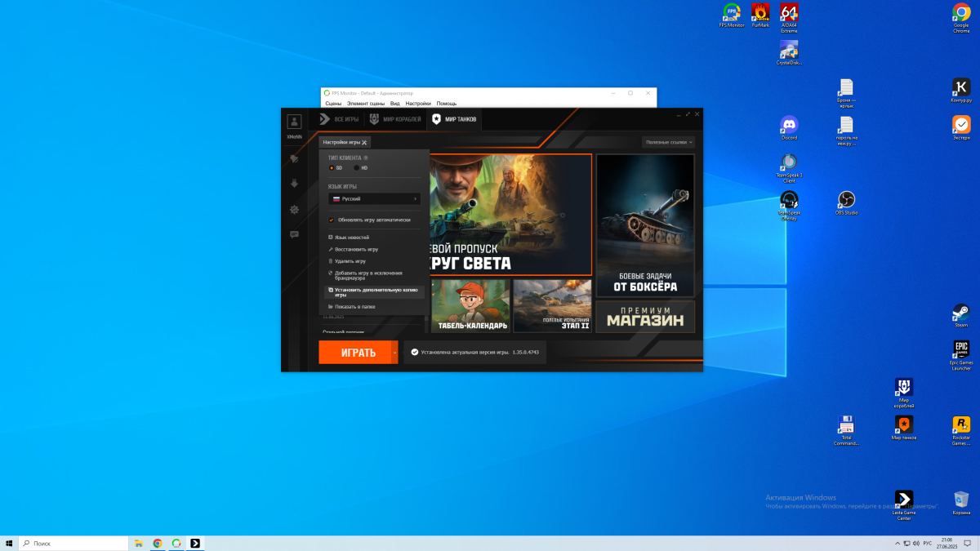This screenshot has height=551, width=980.
Task: Open Элемент сцены menu in FPS Monitor
Action: point(366,104)
